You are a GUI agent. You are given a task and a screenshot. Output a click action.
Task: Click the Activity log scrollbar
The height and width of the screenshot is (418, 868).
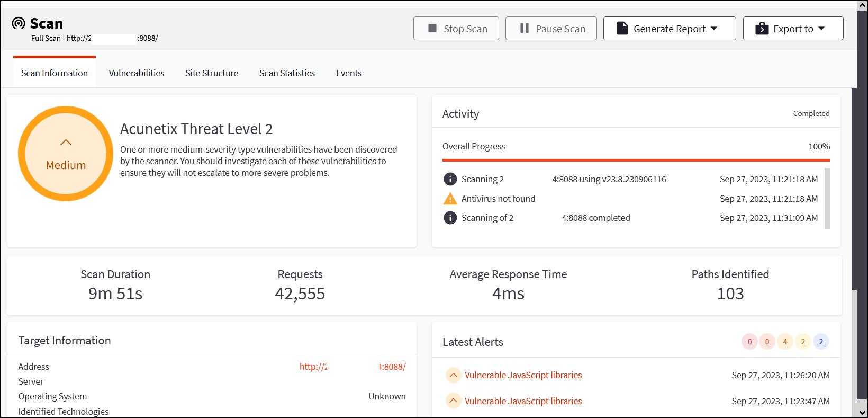click(x=827, y=198)
